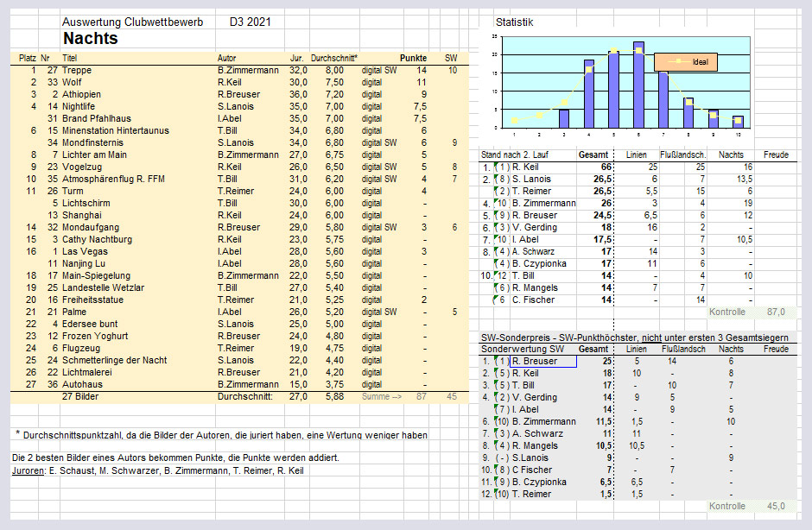Select the 'Athiopien' title cell
Screen dimensions: 812x530
point(81,94)
